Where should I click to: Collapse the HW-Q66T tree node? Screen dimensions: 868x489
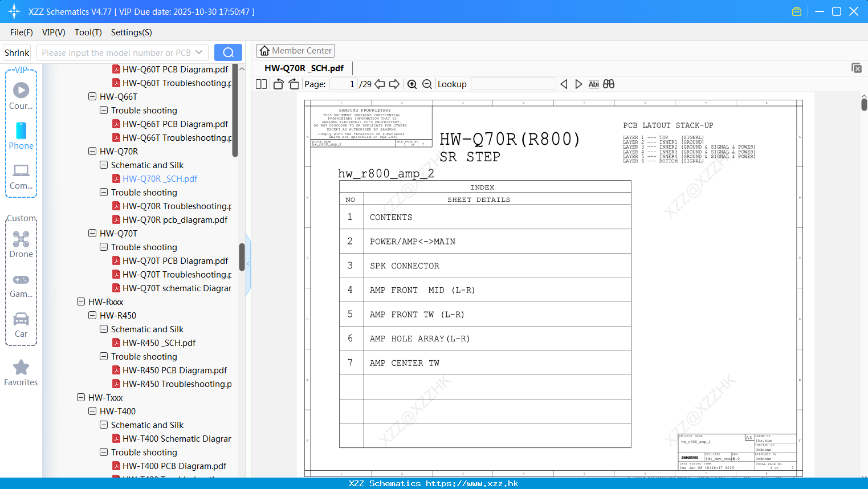pyautogui.click(x=92, y=97)
